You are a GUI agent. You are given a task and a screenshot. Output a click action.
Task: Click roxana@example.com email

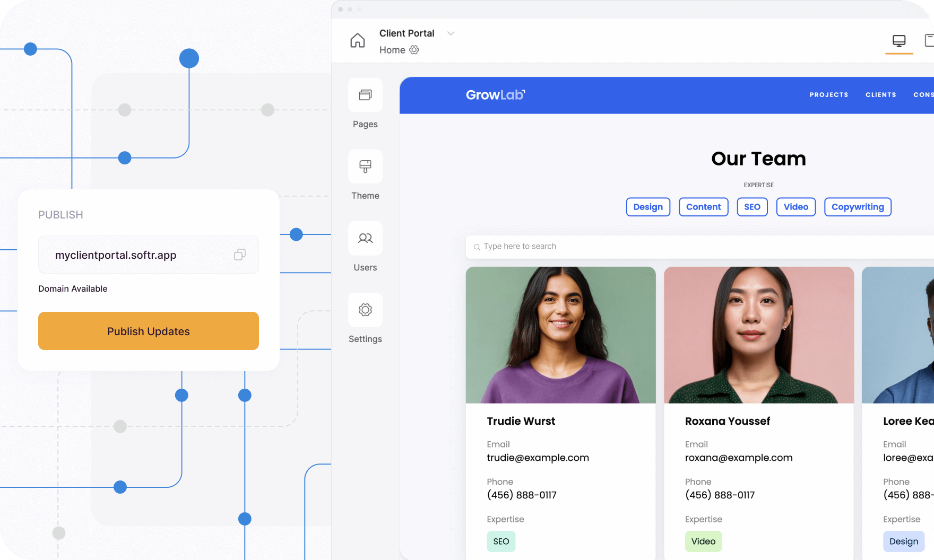click(x=739, y=458)
